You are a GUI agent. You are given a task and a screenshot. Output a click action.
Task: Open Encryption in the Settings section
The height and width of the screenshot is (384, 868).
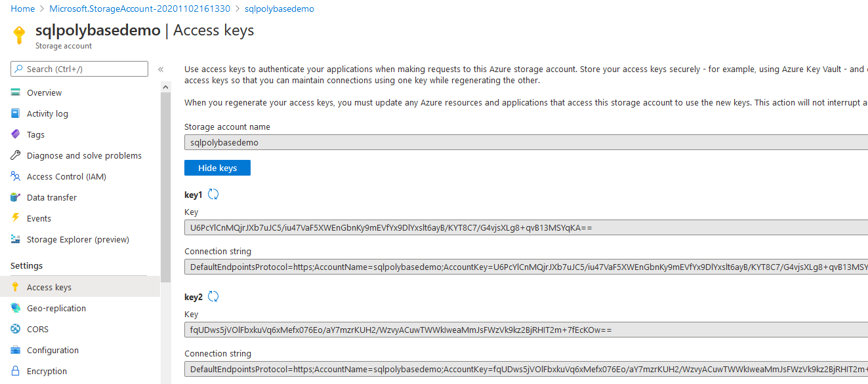(47, 371)
